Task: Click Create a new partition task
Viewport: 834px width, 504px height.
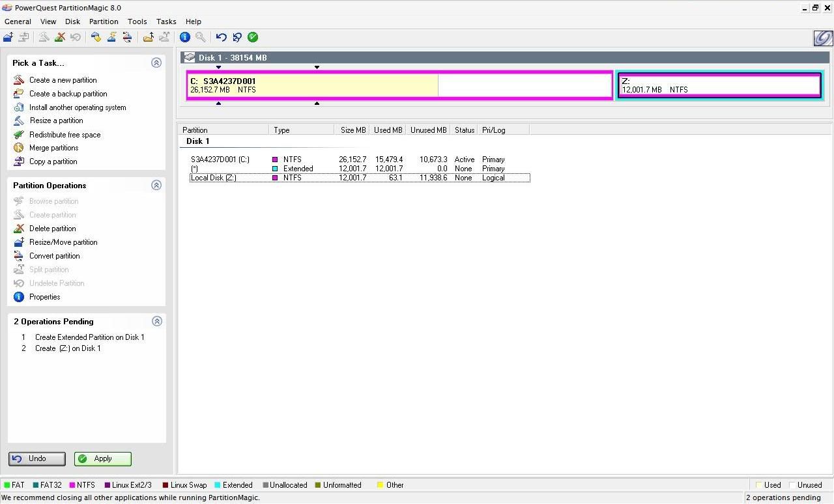Action: click(x=63, y=80)
